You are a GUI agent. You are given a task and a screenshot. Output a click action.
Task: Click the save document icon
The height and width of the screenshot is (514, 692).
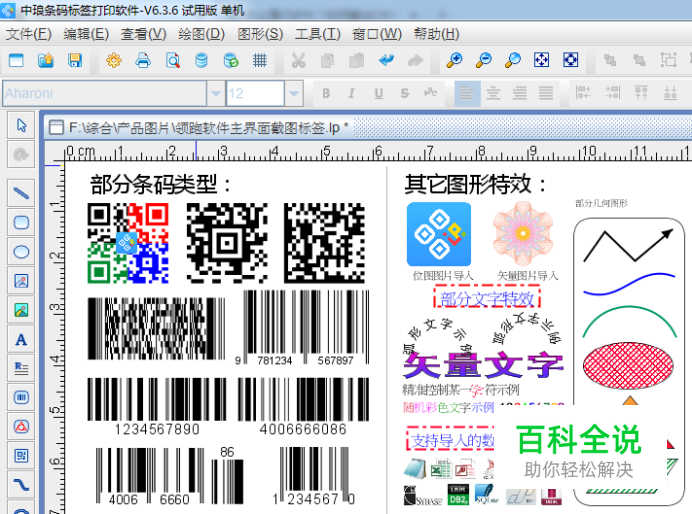click(75, 61)
